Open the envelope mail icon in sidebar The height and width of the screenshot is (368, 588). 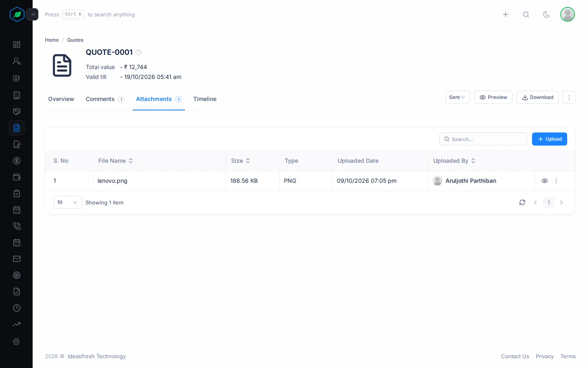click(x=17, y=259)
